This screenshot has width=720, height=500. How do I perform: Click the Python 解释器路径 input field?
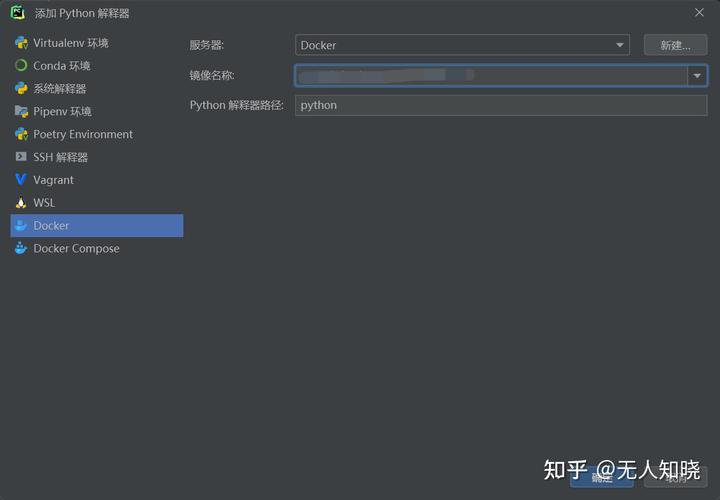click(x=501, y=105)
